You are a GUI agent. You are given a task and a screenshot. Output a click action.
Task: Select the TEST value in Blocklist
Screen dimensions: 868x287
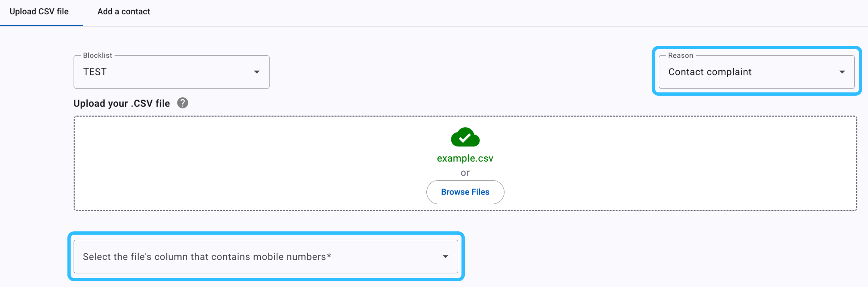[x=95, y=72]
